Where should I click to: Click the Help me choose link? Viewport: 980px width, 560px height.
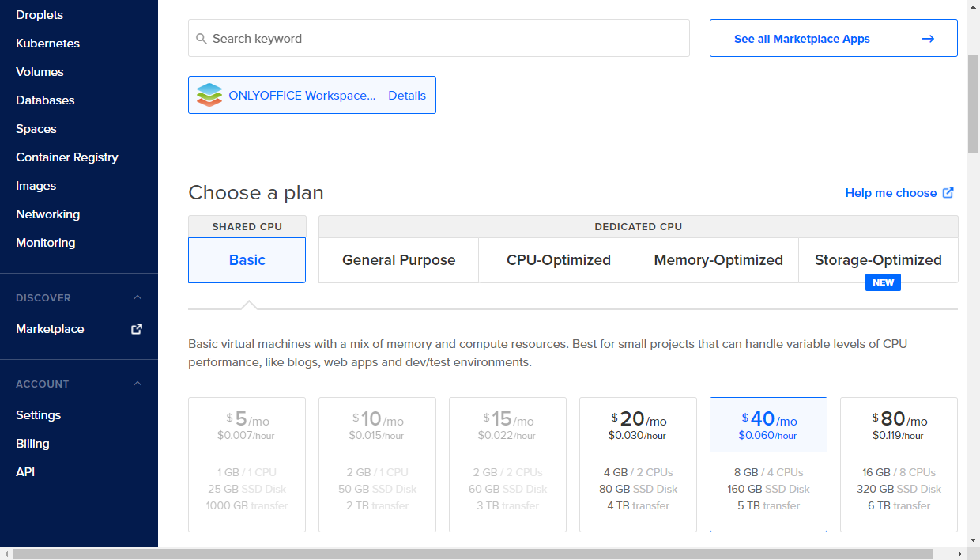click(891, 192)
